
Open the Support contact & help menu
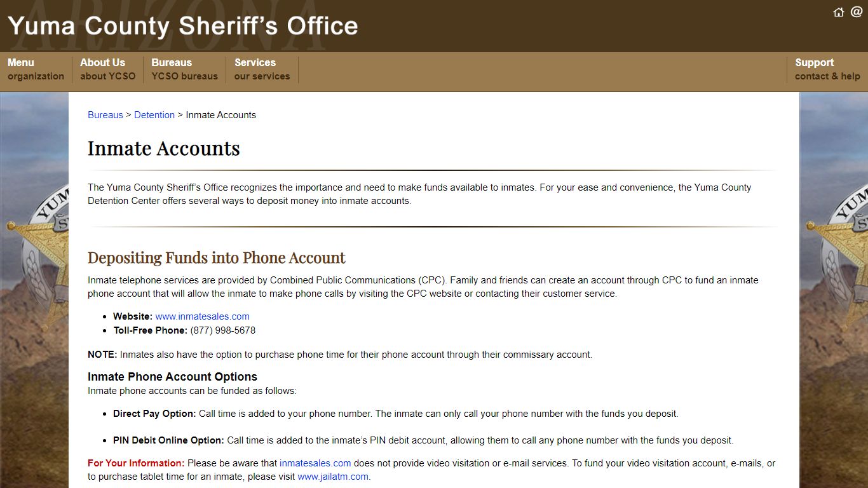(827, 69)
